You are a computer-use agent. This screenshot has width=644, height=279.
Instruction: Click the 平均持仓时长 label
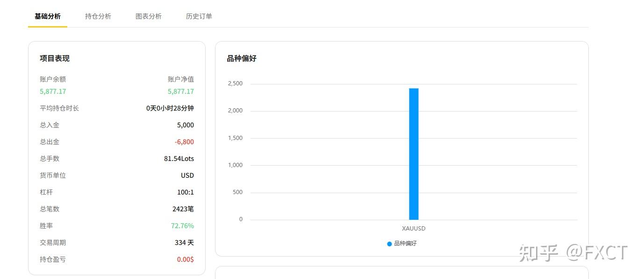pyautogui.click(x=59, y=108)
